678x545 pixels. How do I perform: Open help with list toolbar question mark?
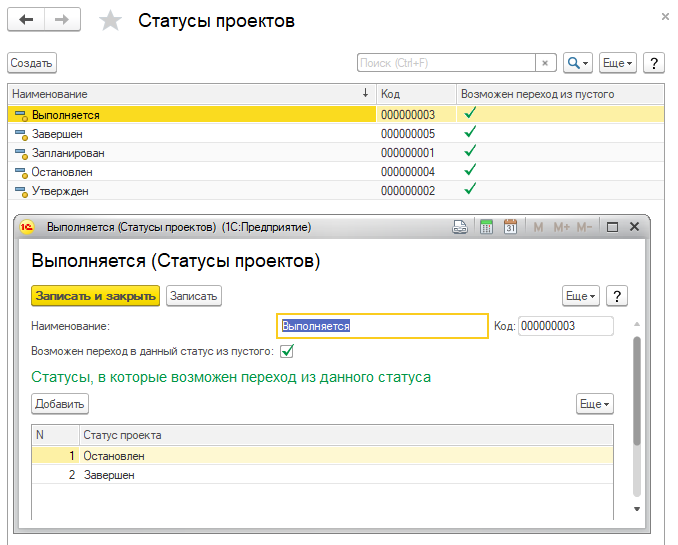click(x=654, y=63)
